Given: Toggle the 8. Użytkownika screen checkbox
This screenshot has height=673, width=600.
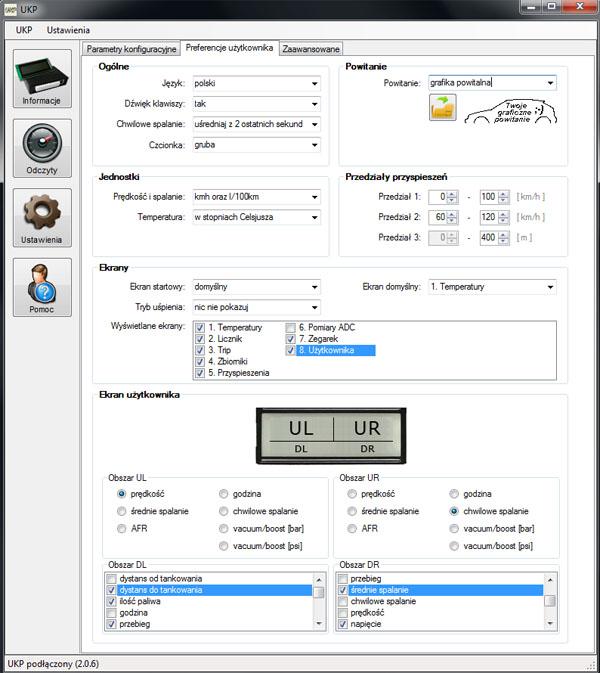Looking at the screenshot, I should coord(291,350).
